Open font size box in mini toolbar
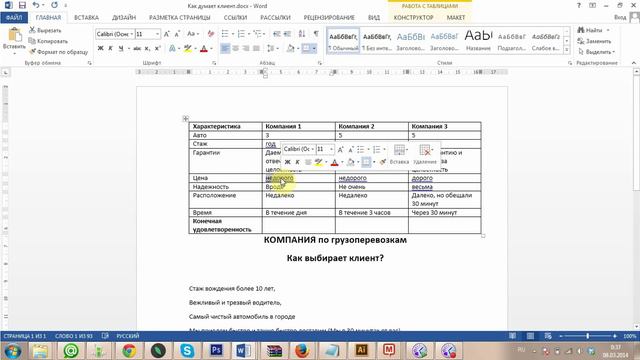Image resolution: width=640 pixels, height=360 pixels. [325, 149]
